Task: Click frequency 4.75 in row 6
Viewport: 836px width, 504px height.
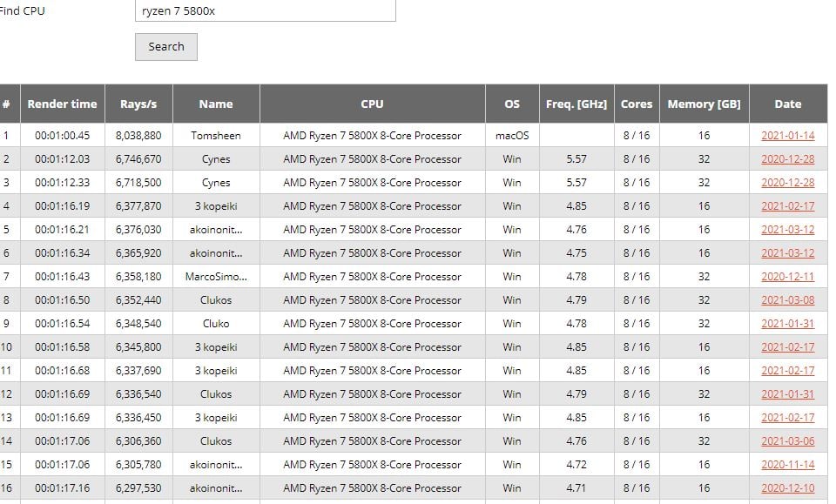Action: click(576, 252)
